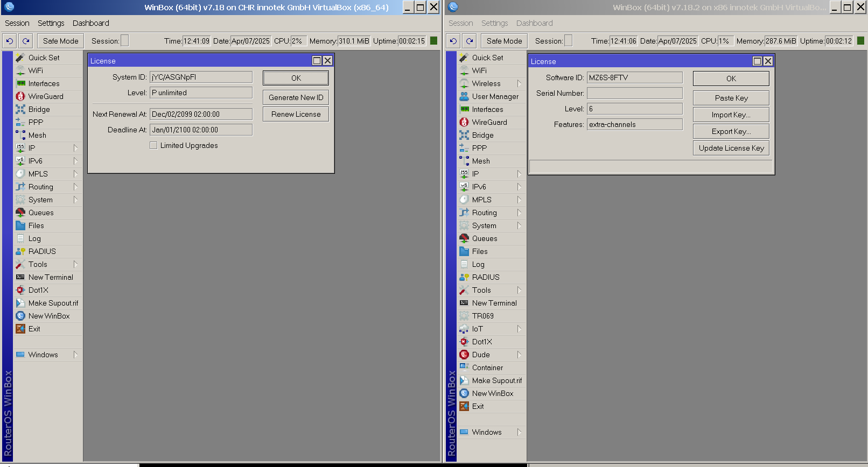Click Import Key... button
Image resolution: width=868 pixels, height=467 pixels.
pos(731,115)
